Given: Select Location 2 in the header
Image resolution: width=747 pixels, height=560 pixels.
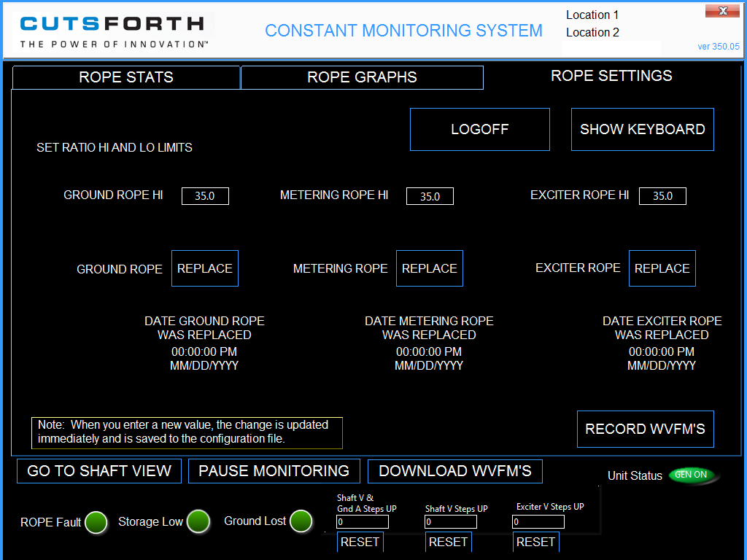Looking at the screenshot, I should pos(592,32).
